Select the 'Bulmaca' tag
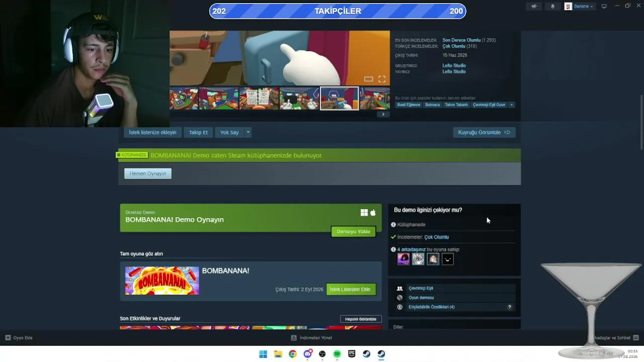 tap(432, 105)
